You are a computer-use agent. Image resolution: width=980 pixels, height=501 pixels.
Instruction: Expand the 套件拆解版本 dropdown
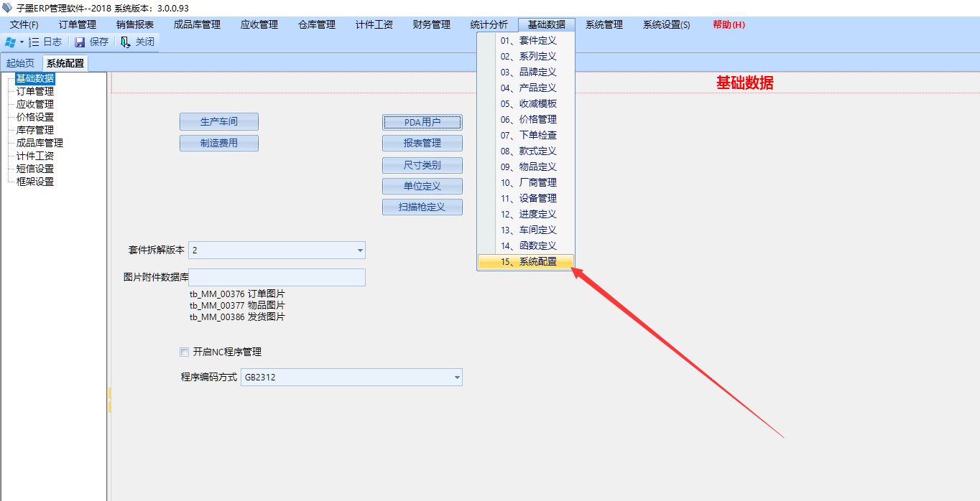pos(360,250)
